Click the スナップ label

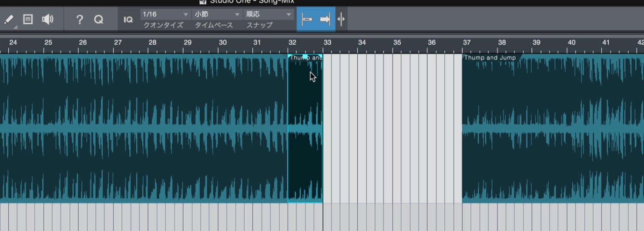(x=259, y=25)
